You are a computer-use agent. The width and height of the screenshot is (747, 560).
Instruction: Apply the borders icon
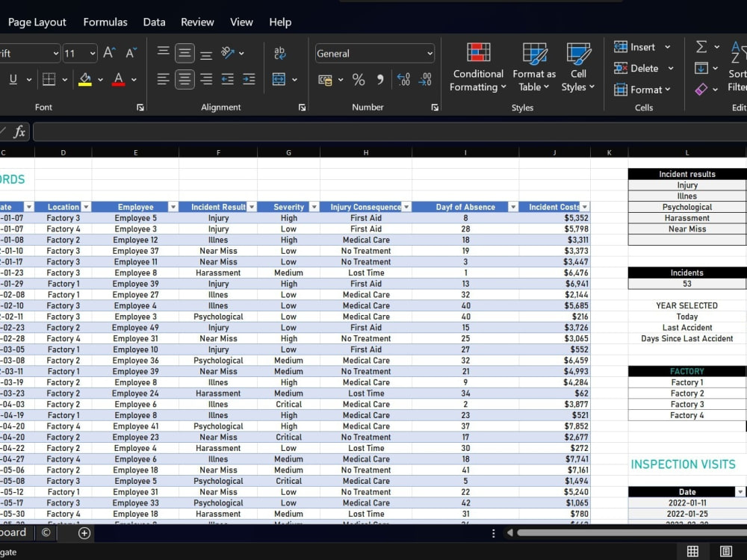tap(49, 79)
